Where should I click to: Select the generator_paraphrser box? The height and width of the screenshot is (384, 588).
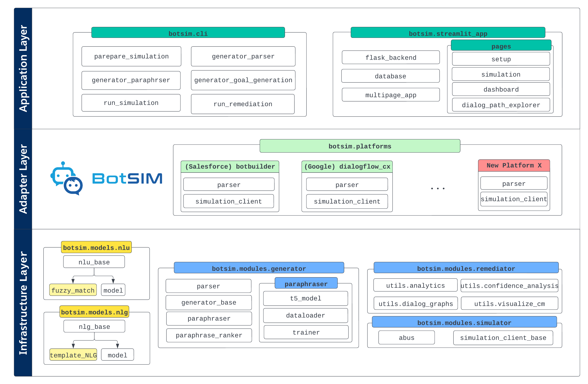(131, 80)
